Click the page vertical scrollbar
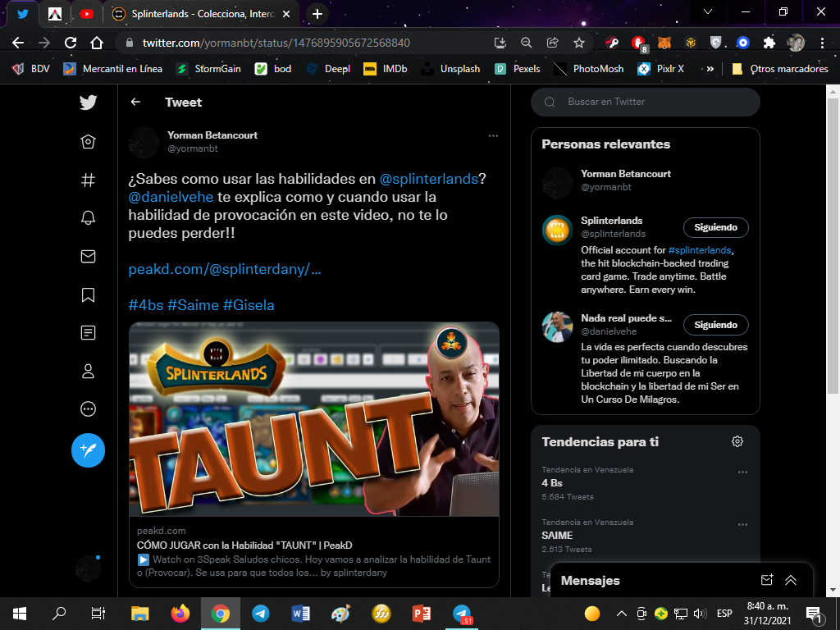 [x=833, y=246]
